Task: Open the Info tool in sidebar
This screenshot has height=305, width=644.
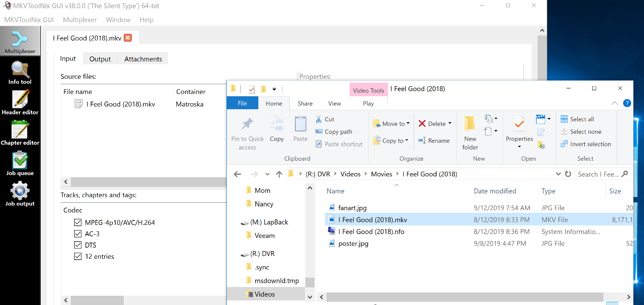Action: [20, 73]
